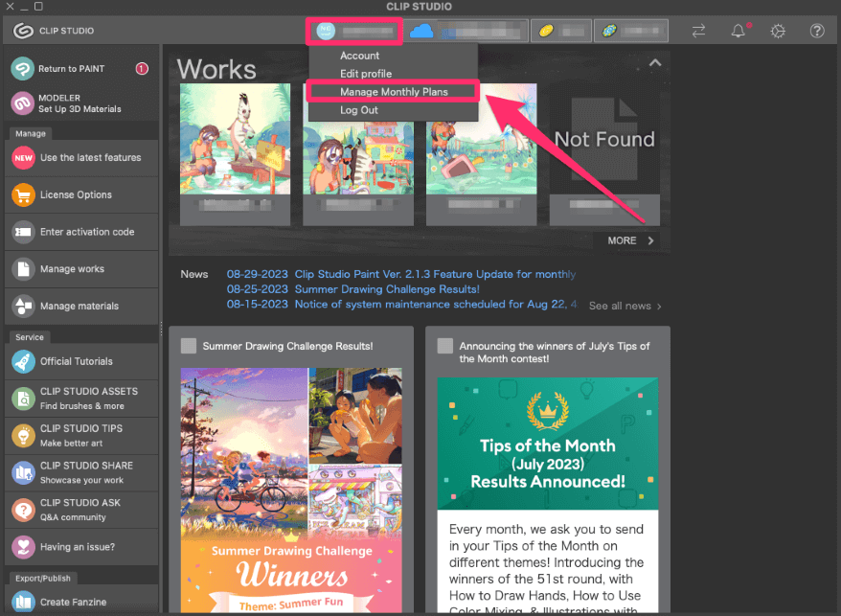Open Clip Studio Paint Ver. 2.1.3 news link
Screen dimensions: 841x616
pos(435,274)
